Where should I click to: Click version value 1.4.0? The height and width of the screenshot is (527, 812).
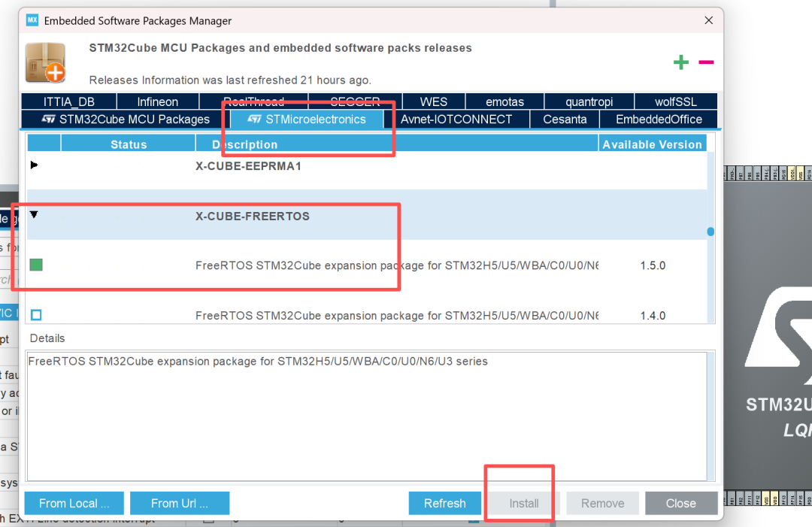click(x=653, y=315)
